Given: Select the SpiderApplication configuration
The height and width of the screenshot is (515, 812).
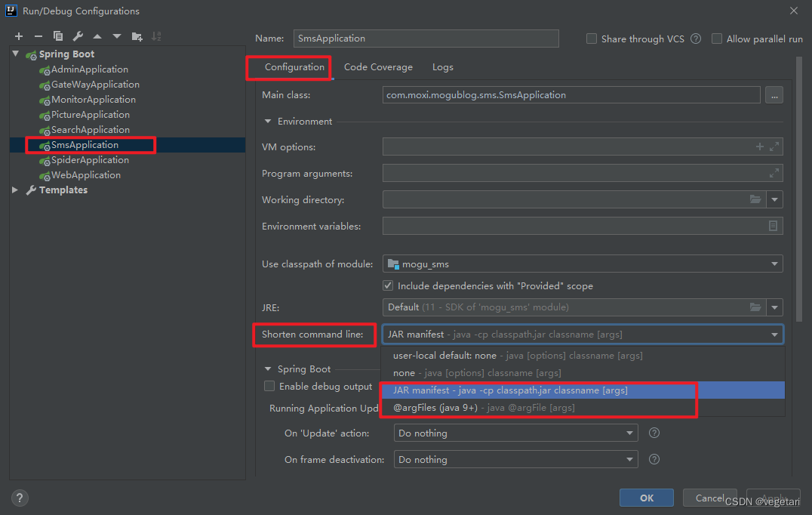Looking at the screenshot, I should pyautogui.click(x=91, y=159).
